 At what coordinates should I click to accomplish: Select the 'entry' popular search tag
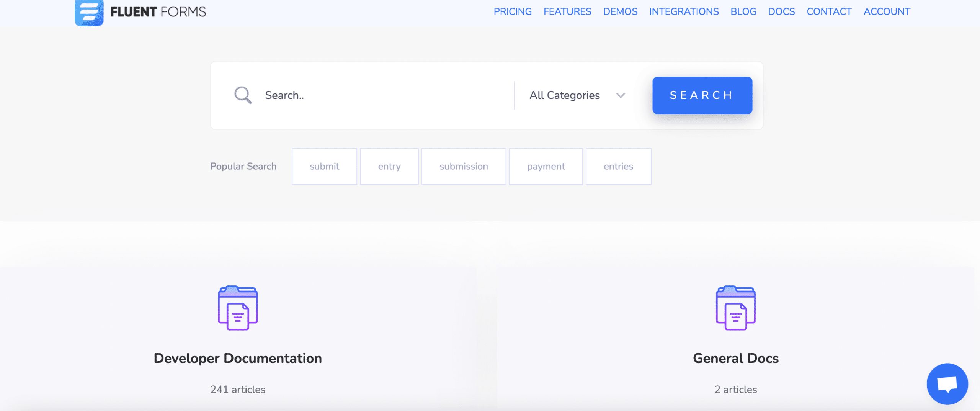pyautogui.click(x=389, y=166)
